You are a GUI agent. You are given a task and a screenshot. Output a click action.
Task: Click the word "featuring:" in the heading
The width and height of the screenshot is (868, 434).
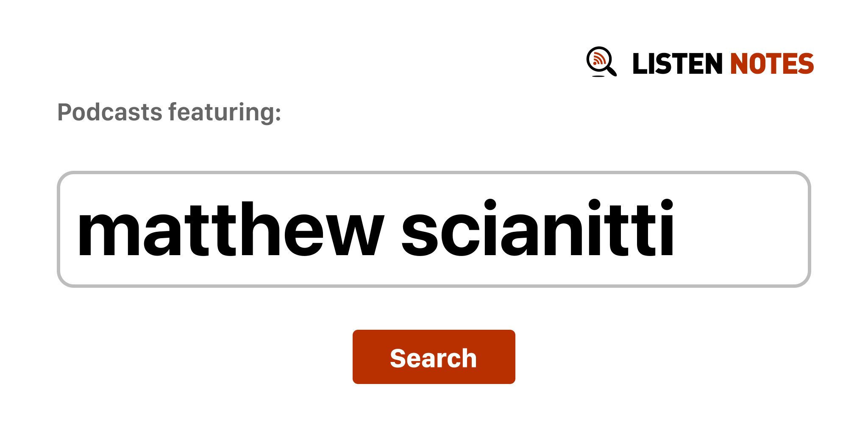click(225, 112)
